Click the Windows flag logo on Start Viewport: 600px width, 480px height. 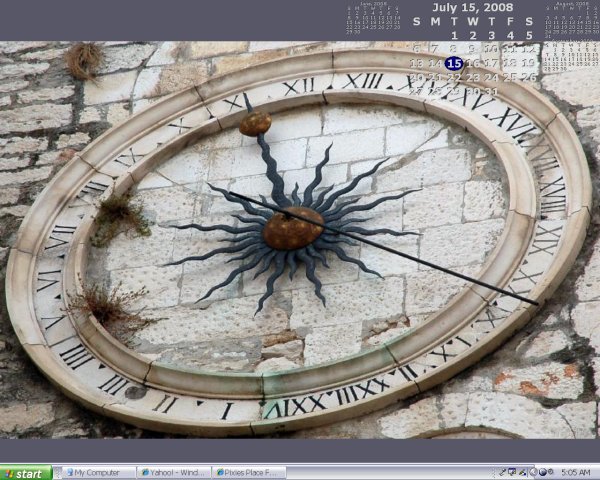[x=9, y=473]
